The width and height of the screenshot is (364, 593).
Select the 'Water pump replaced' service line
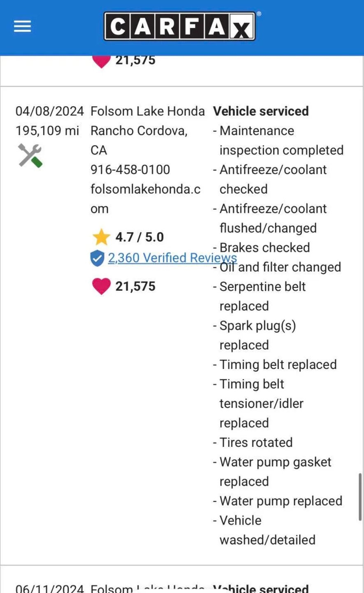coord(281,501)
